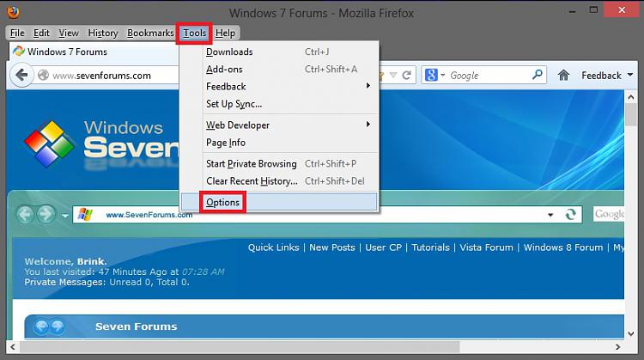
Task: Choose Downloads from the Tools menu
Action: pyautogui.click(x=279, y=52)
